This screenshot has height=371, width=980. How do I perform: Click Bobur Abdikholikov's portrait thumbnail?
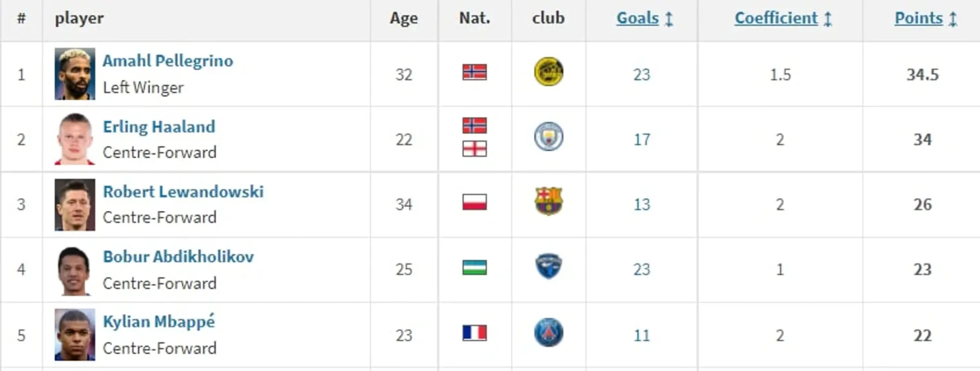[75, 271]
